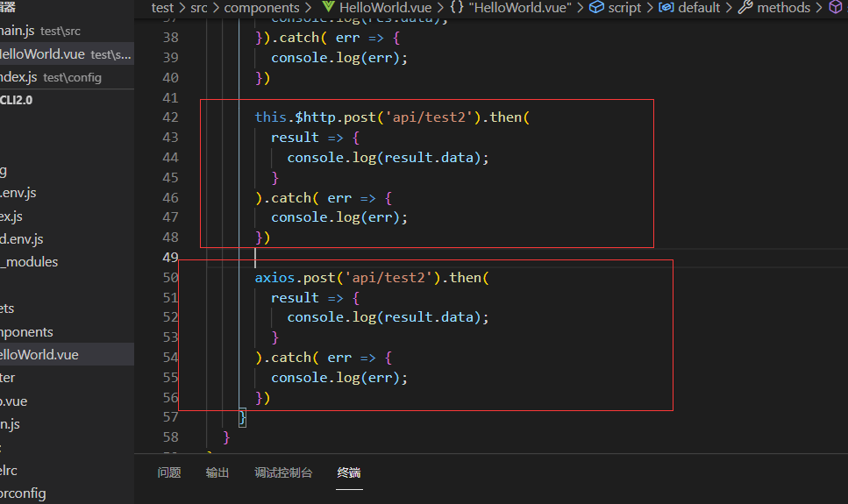Image resolution: width=848 pixels, height=504 pixels.
Task: Click the closing brace on line 58
Action: 226,437
